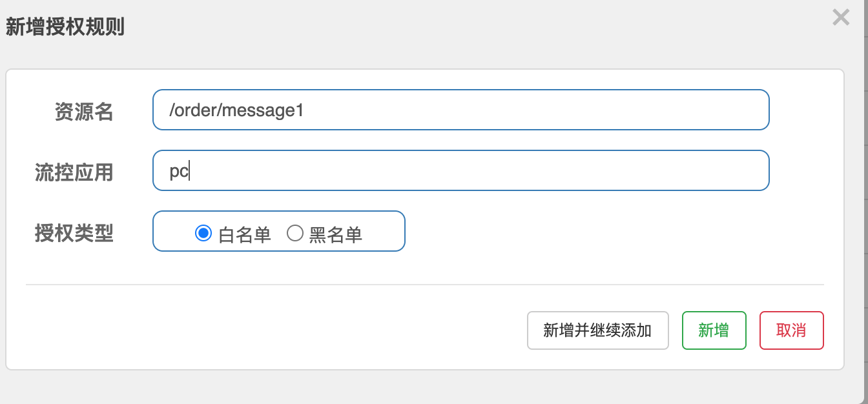Place cursor in the /order/message1 field
The width and height of the screenshot is (868, 404).
(x=460, y=110)
